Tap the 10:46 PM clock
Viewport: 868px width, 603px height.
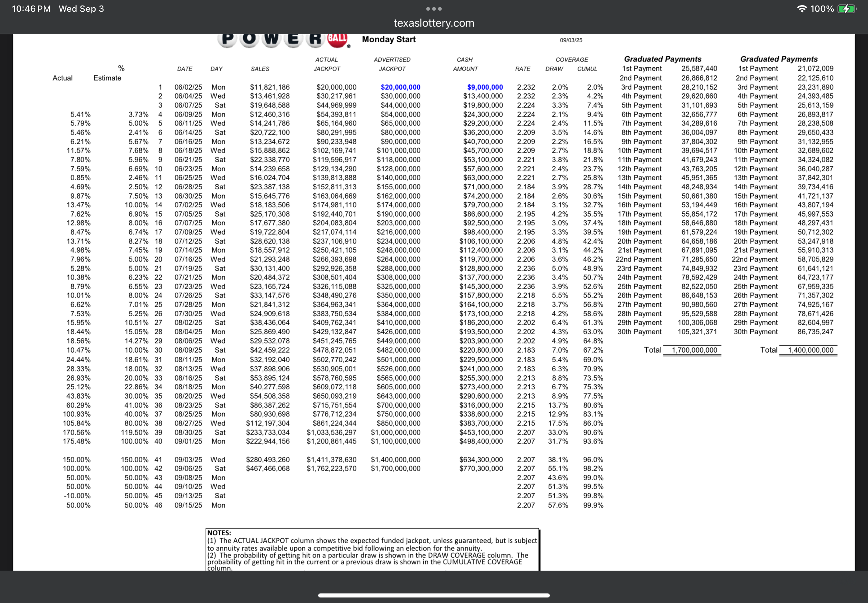31,9
